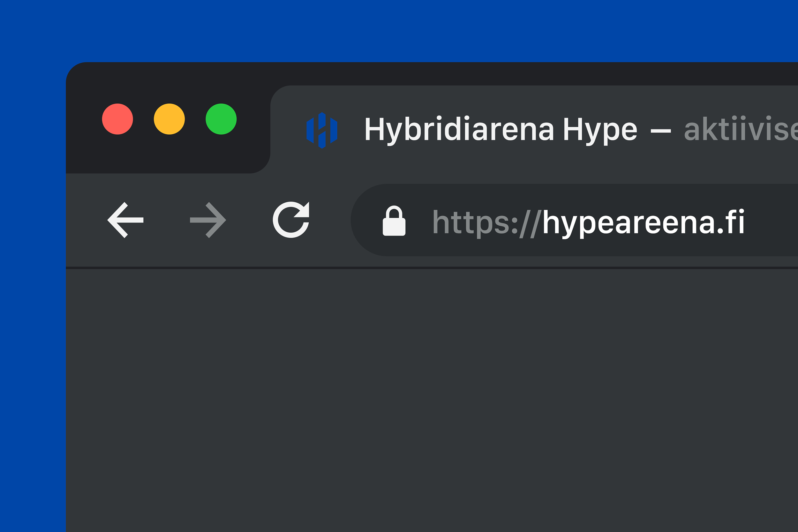Click the hypeareena.fi domain in the URL
This screenshot has width=798, height=532.
click(x=643, y=222)
